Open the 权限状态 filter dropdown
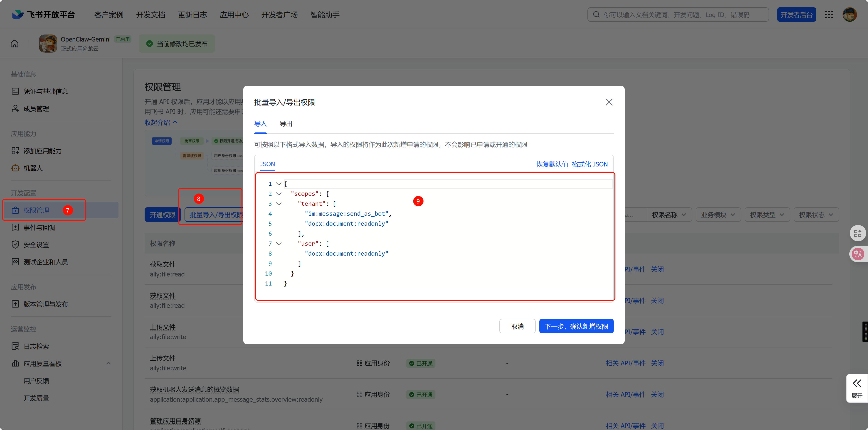868x430 pixels. coord(816,215)
